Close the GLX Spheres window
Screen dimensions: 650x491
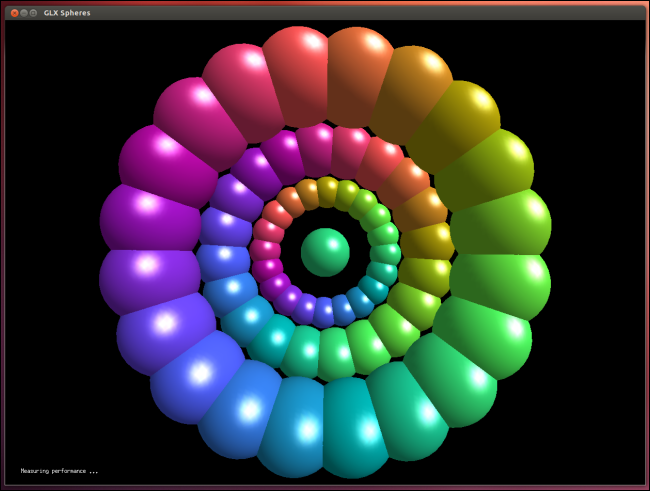(15, 13)
